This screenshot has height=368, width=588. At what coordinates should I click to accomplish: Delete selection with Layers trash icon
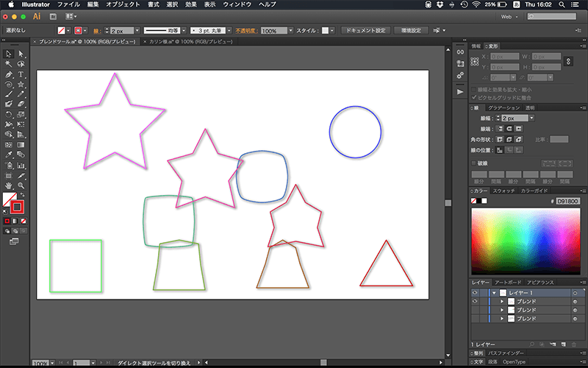coord(574,344)
